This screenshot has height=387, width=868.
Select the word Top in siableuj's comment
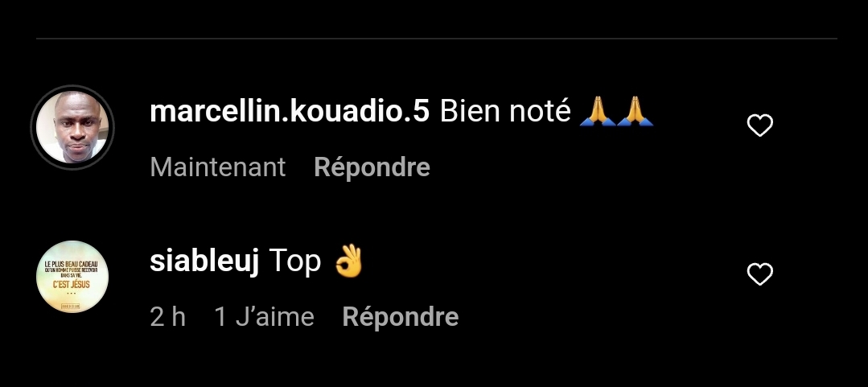coord(295,261)
